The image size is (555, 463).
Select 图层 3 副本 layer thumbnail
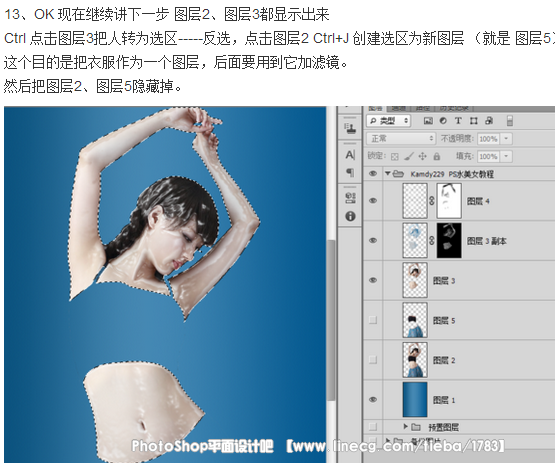pos(415,240)
